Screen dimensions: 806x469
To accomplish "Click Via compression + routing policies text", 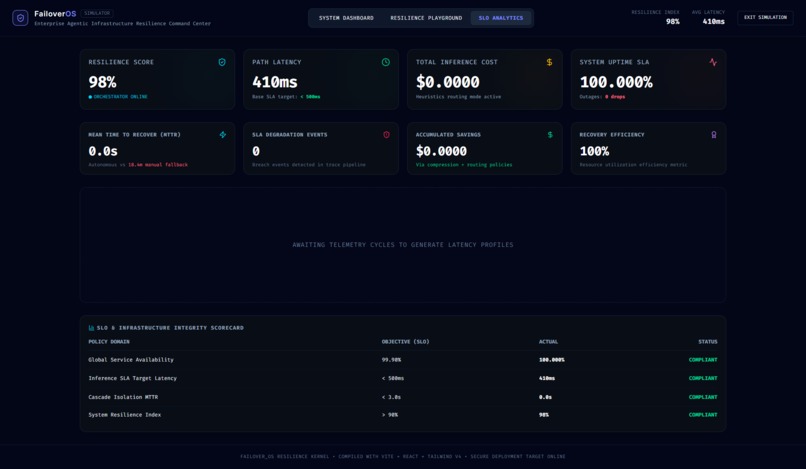I will [464, 165].
